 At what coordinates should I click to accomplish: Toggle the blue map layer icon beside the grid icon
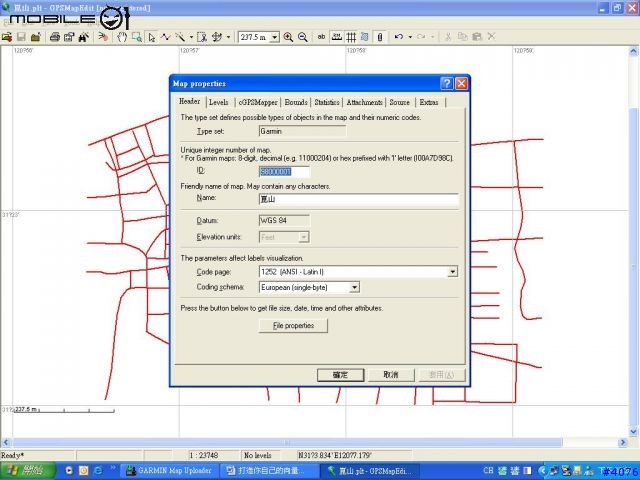364,37
